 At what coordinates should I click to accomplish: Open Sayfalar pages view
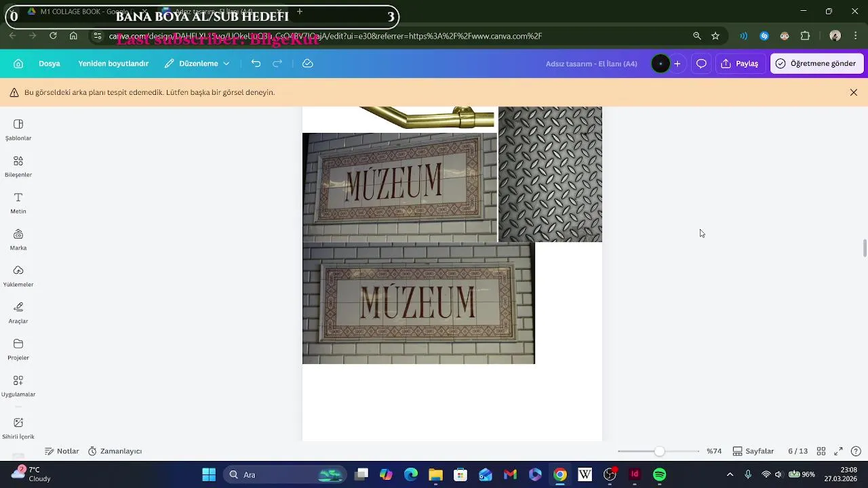coord(753,451)
